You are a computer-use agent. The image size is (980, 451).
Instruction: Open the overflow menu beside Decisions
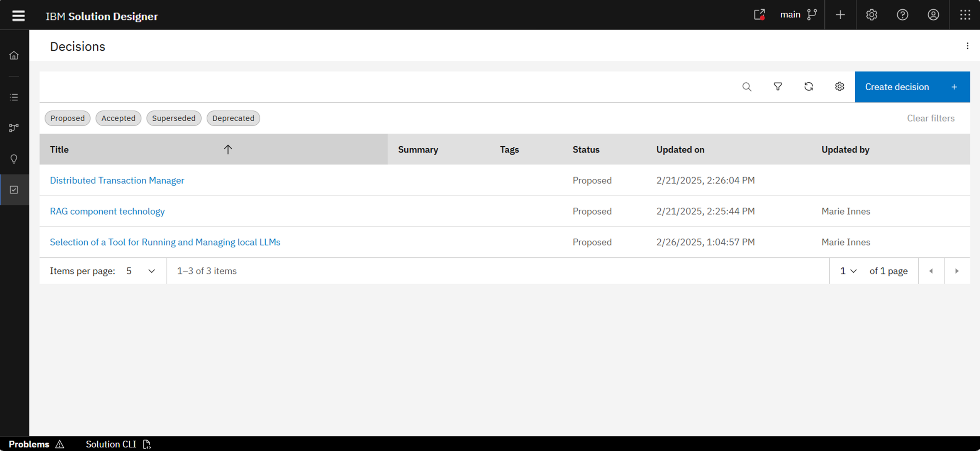tap(967, 46)
